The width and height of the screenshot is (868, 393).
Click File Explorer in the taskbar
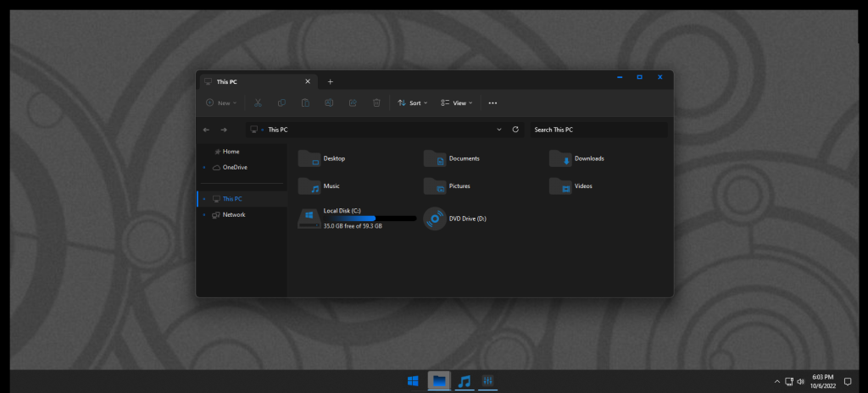tap(439, 381)
